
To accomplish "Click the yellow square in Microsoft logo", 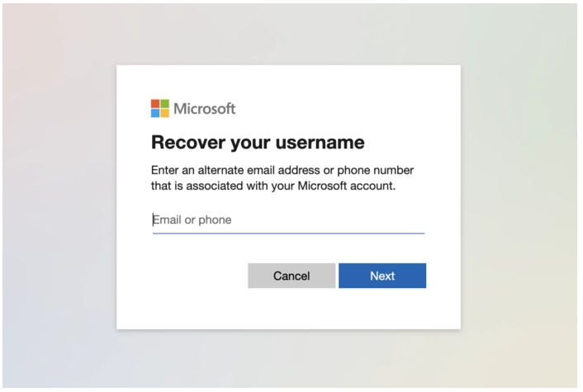I will click(x=164, y=112).
